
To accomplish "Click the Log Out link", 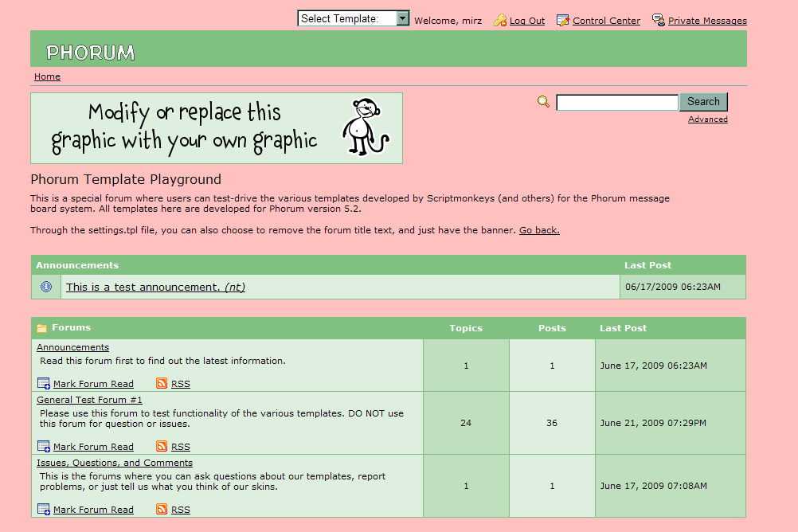I will [x=526, y=21].
